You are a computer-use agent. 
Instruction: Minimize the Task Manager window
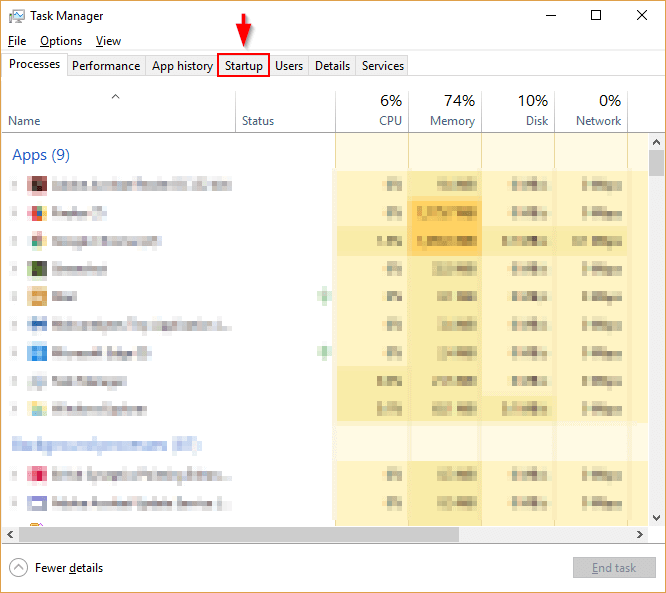(x=551, y=15)
